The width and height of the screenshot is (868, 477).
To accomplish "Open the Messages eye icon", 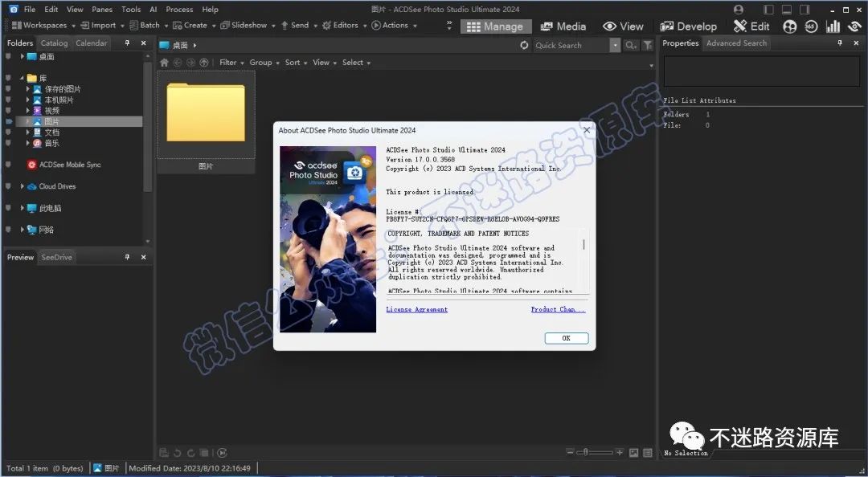I will pyautogui.click(x=854, y=26).
